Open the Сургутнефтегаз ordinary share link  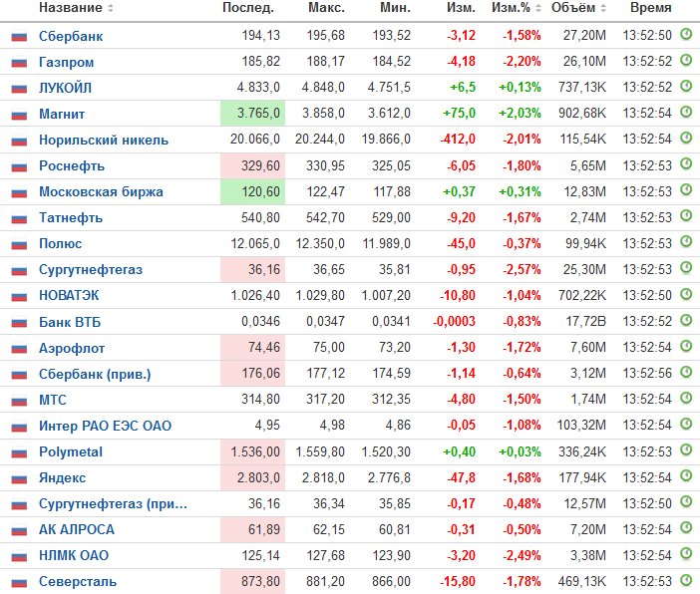pos(91,269)
